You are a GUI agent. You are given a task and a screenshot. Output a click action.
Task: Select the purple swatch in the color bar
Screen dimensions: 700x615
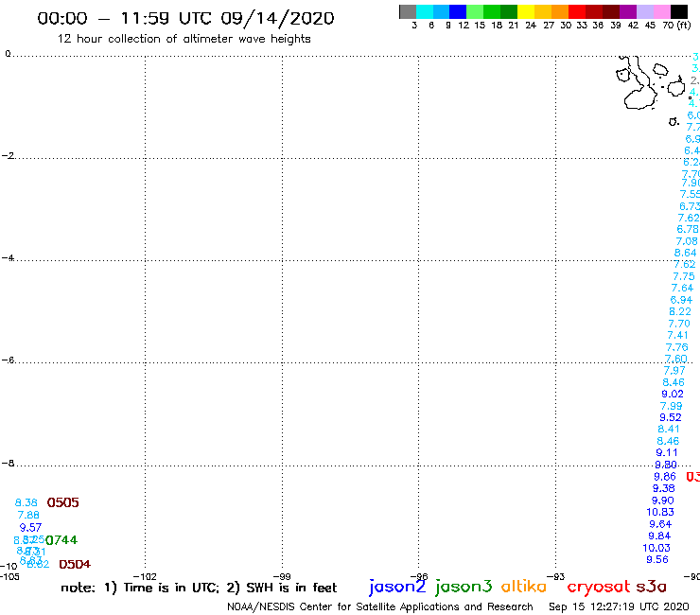tap(628, 11)
